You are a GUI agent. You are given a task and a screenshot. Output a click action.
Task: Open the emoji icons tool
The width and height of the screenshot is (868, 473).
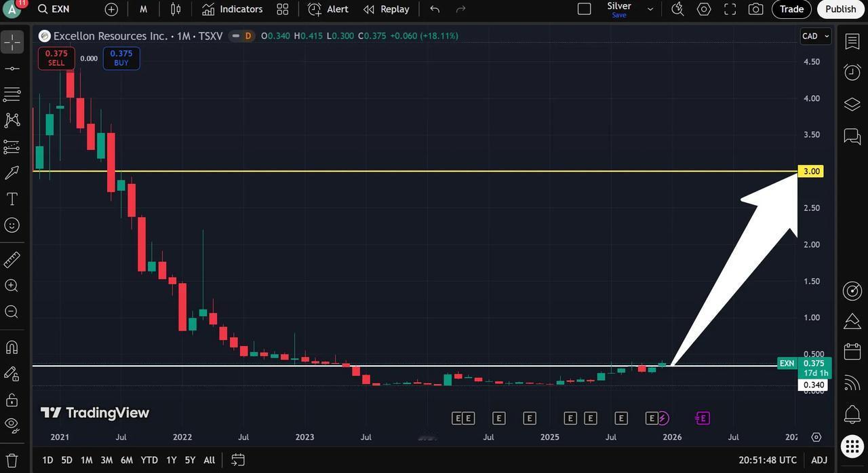[12, 225]
